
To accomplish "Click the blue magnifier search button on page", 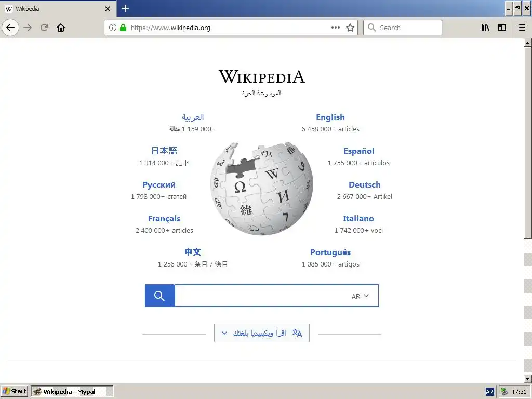I will pos(159,296).
